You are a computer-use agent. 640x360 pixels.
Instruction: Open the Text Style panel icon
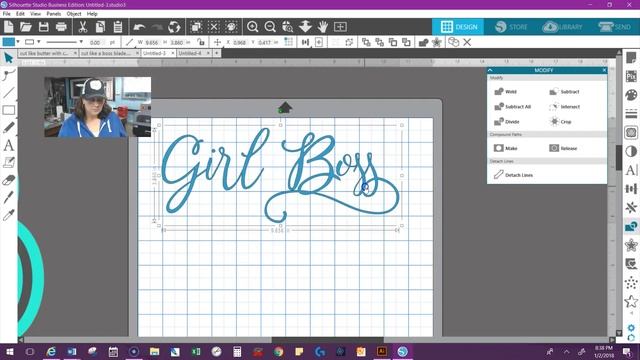(x=631, y=170)
